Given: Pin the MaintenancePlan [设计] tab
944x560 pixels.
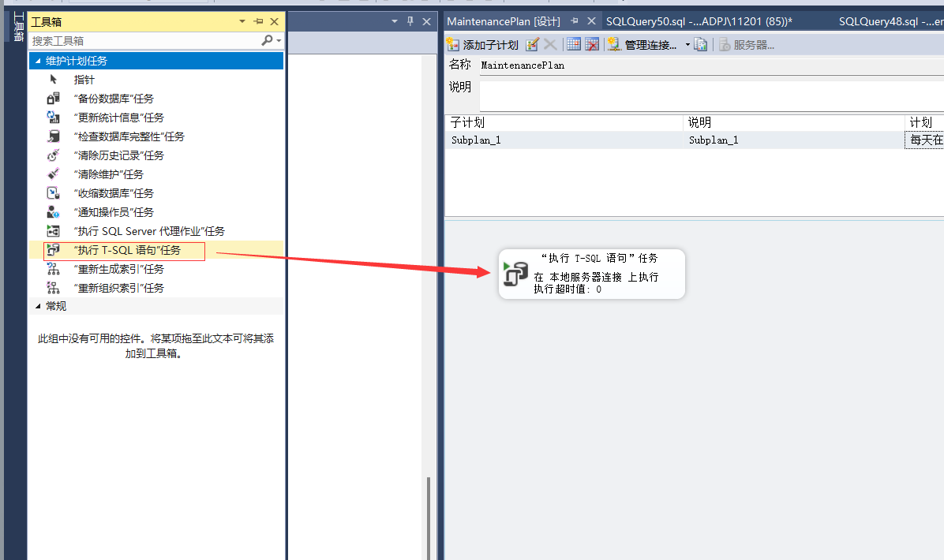Looking at the screenshot, I should tap(575, 21).
